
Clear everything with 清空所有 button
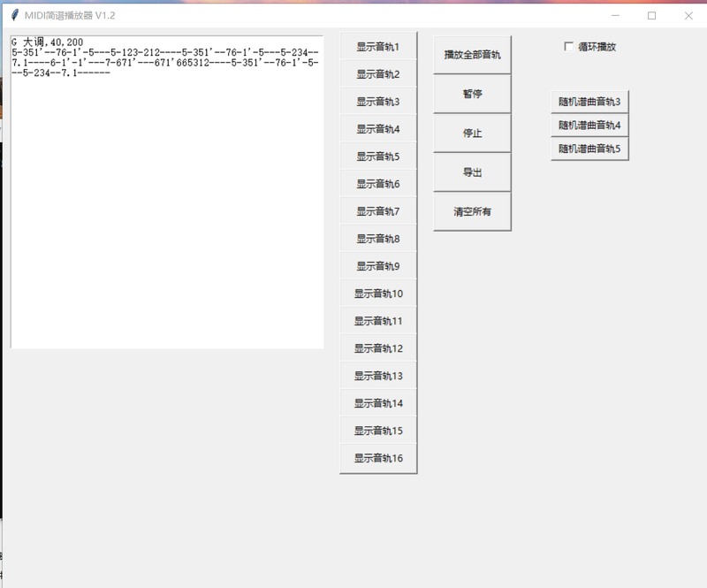point(472,211)
